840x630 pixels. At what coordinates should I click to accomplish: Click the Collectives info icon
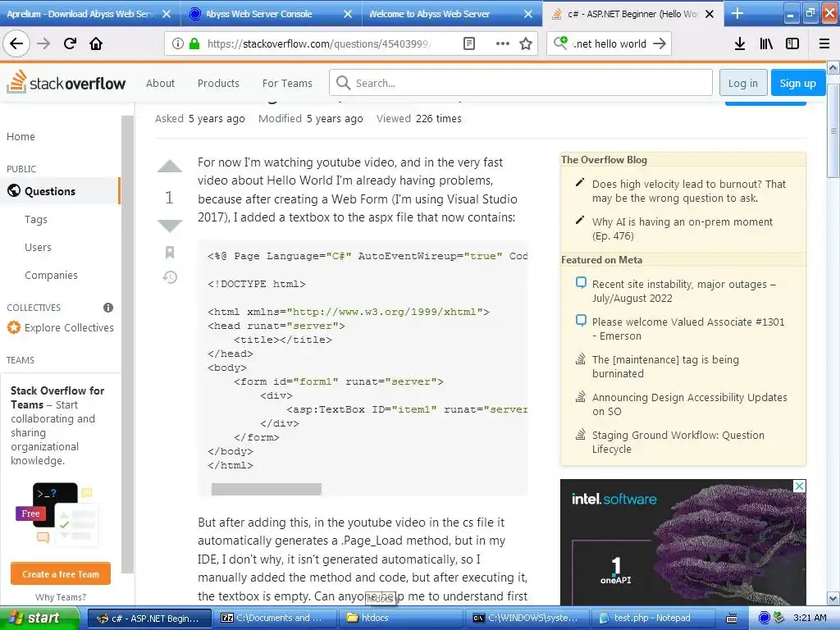tap(108, 308)
